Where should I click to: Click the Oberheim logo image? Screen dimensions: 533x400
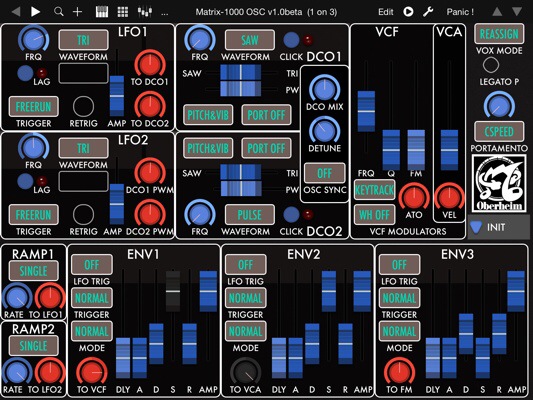[x=498, y=184]
